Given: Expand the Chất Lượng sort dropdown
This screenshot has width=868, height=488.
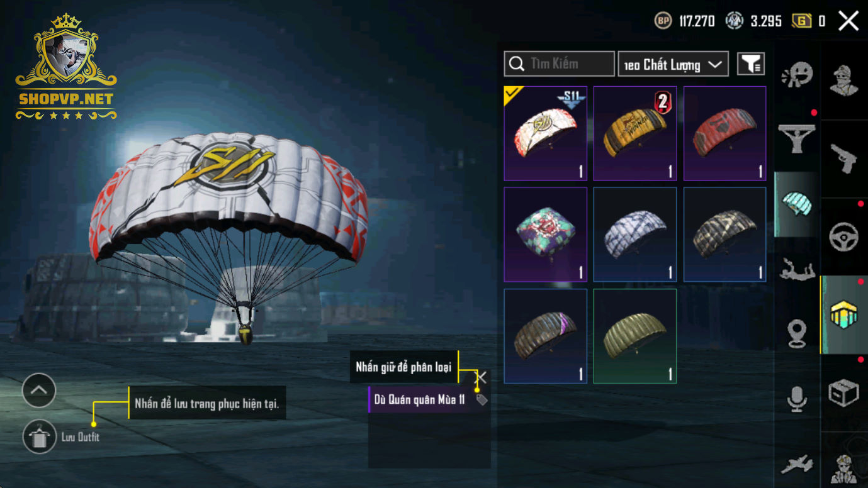Looking at the screenshot, I should click(673, 64).
